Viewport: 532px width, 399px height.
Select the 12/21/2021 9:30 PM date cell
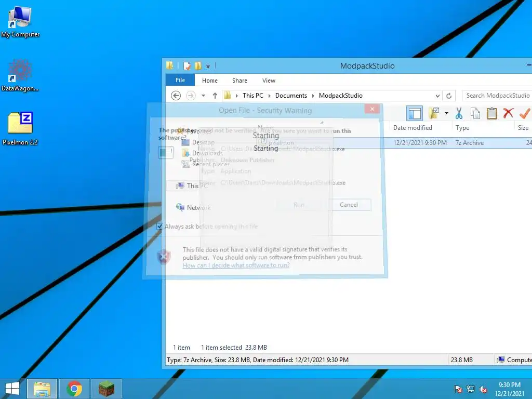point(420,143)
